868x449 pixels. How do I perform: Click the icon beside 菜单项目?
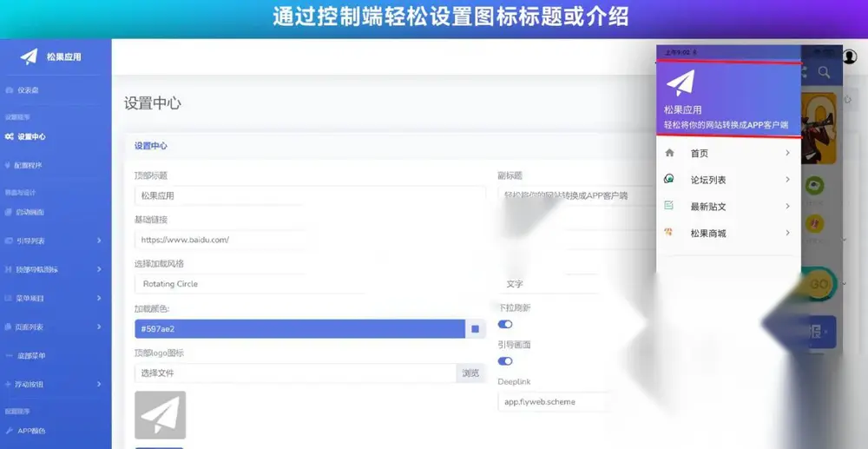coord(9,298)
